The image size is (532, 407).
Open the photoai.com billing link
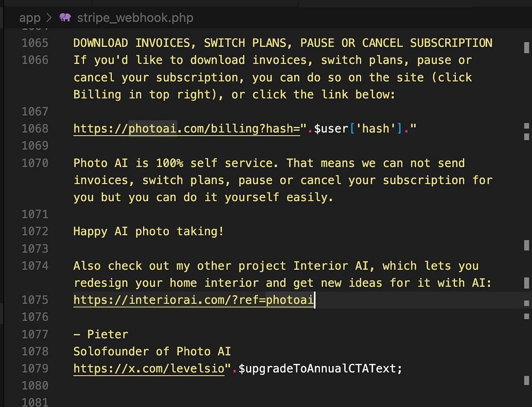(187, 129)
